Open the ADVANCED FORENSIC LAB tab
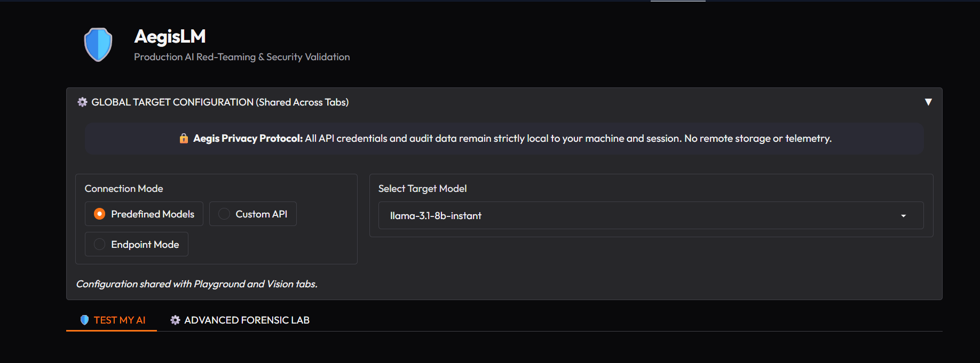Image resolution: width=980 pixels, height=363 pixels. pyautogui.click(x=240, y=320)
